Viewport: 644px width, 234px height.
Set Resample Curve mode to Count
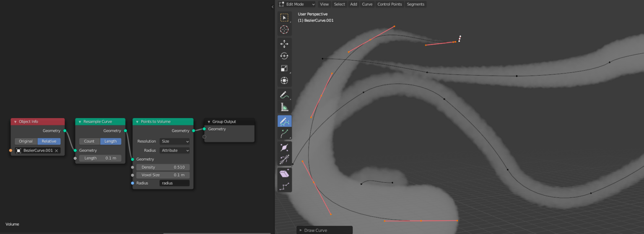point(89,141)
